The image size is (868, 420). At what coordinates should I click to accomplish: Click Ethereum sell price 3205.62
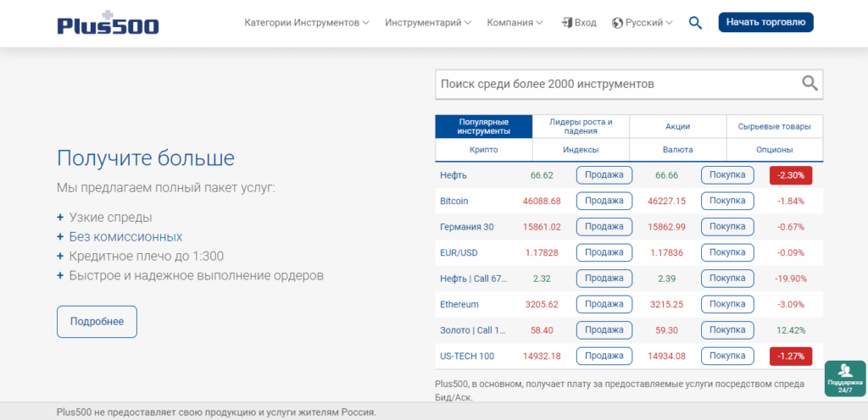542,305
